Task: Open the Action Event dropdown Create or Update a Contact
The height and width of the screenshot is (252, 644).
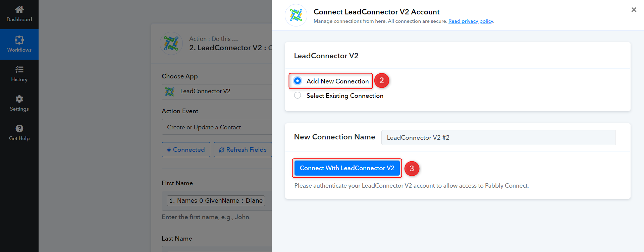Action: [217, 127]
